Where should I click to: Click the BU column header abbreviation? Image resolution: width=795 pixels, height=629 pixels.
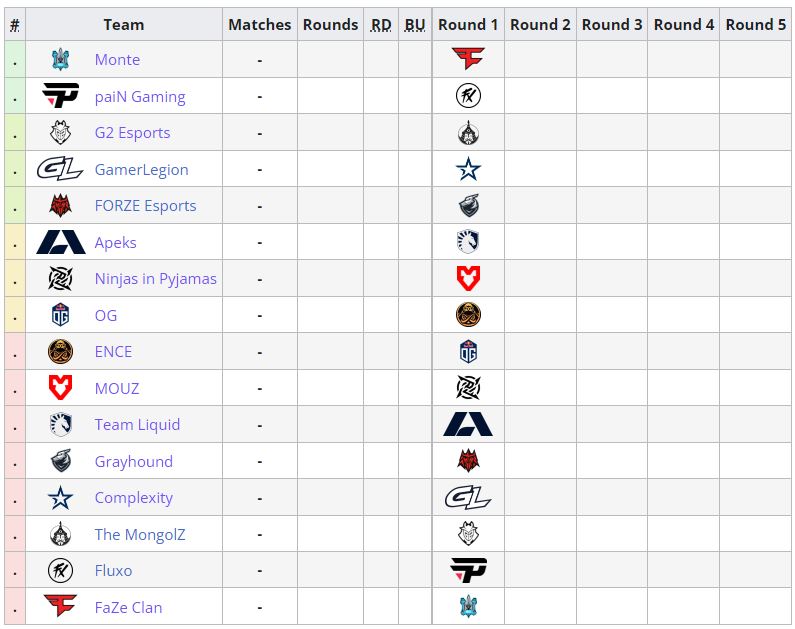[x=415, y=24]
